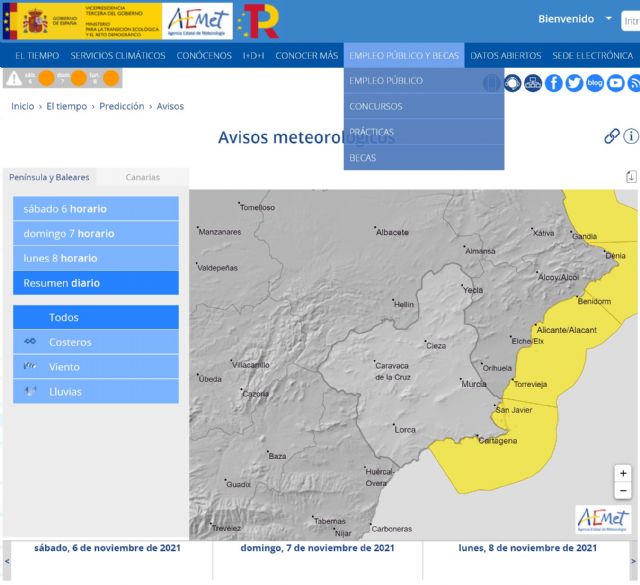640x585 pixels.
Task: Click the AEMET logo in the header
Action: [x=197, y=21]
